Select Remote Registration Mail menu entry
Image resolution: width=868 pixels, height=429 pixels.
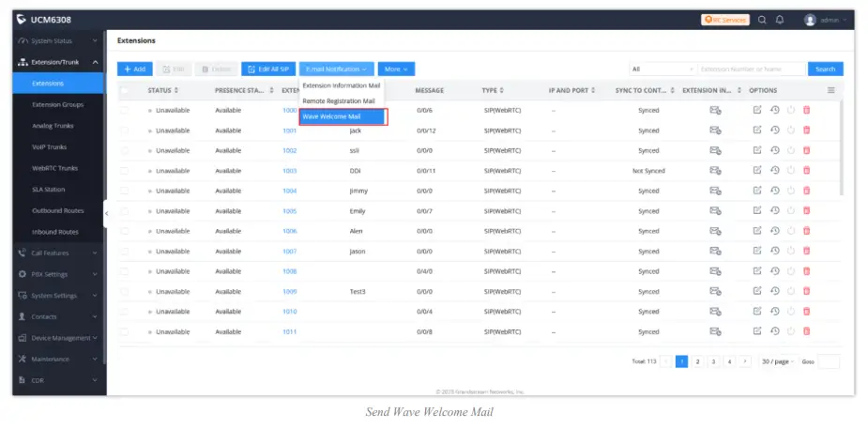click(x=342, y=101)
